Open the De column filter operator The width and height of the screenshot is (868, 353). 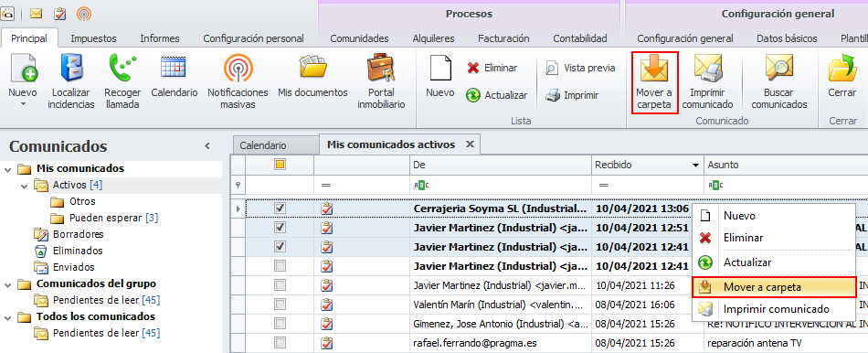tap(421, 186)
